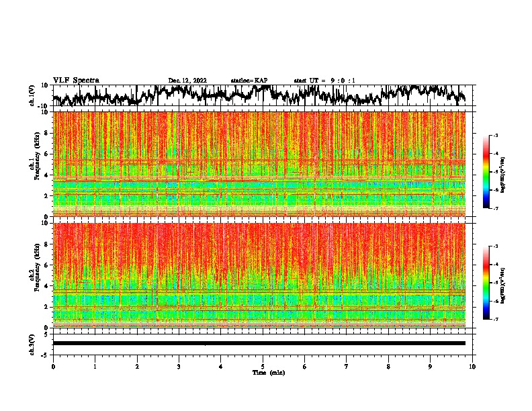Click time tick "4" on bottom axis
This screenshot has width=532, height=411.
coord(221,367)
